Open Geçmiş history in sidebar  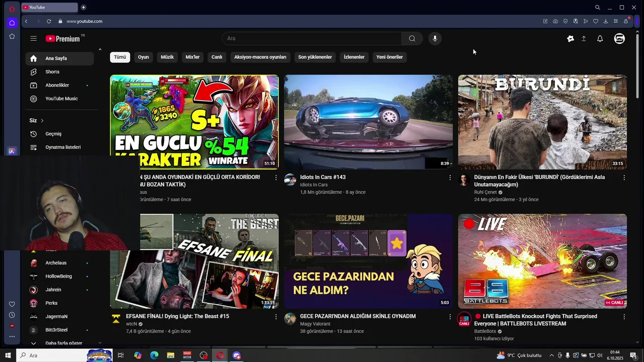tap(60, 134)
